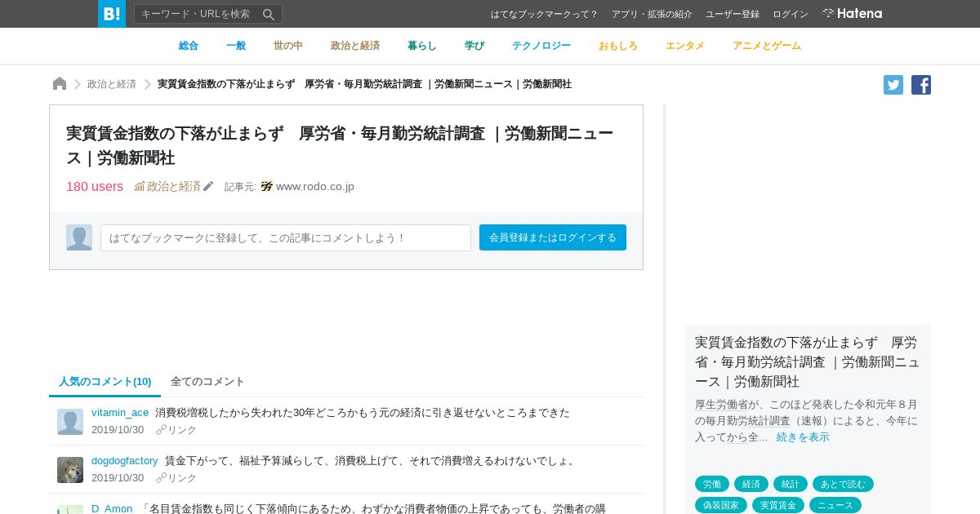The width and height of the screenshot is (980, 514).
Task: Select 総合 category in navigation
Action: [x=189, y=46]
